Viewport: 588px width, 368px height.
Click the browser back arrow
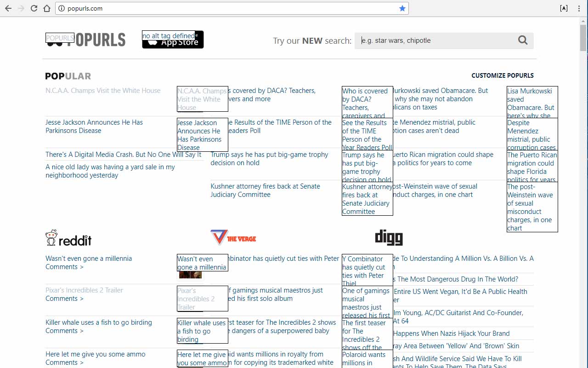pos(8,8)
